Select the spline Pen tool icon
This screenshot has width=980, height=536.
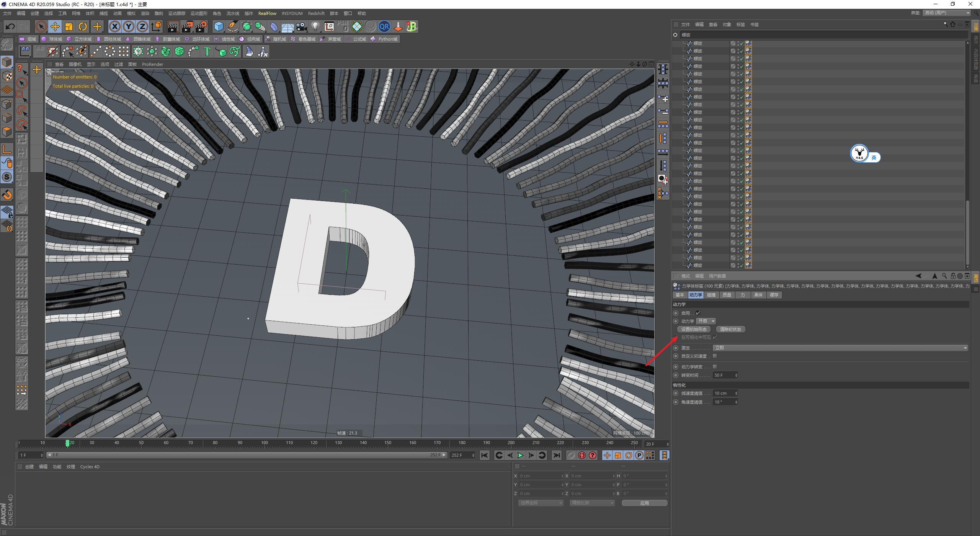[232, 26]
